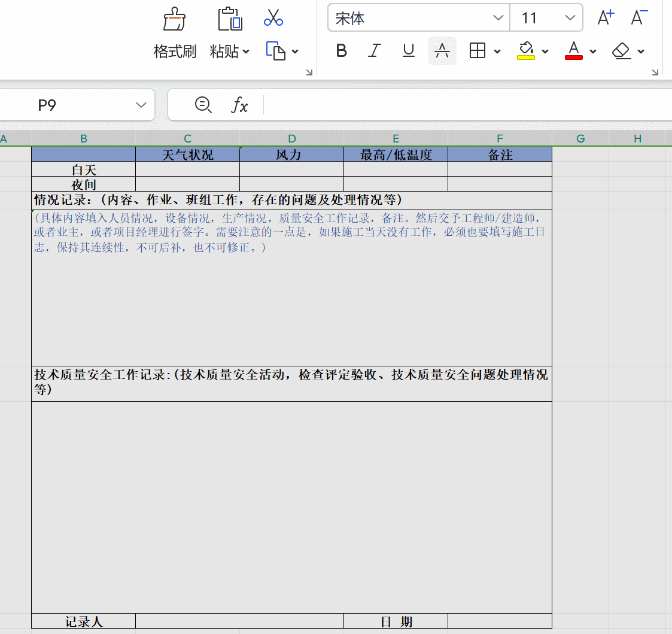
Task: Click the magnifier icon in the formula bar
Action: tap(203, 105)
